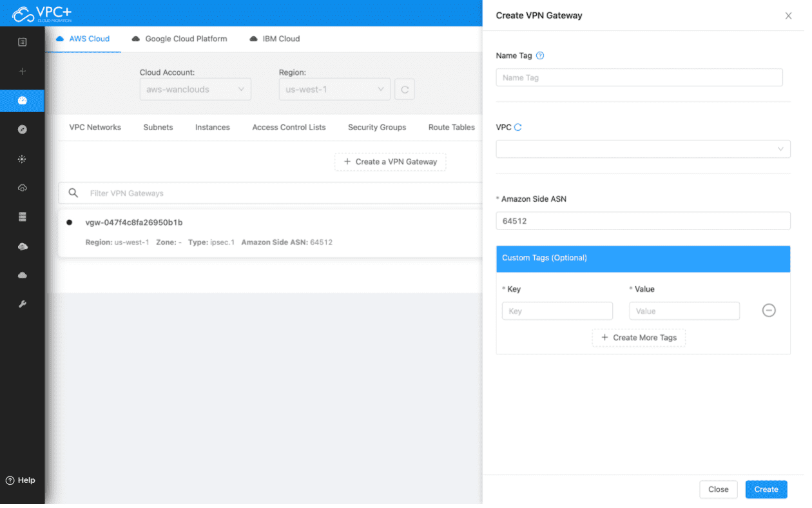Open the wrench settings sidebar icon
812x508 pixels.
[x=23, y=304]
